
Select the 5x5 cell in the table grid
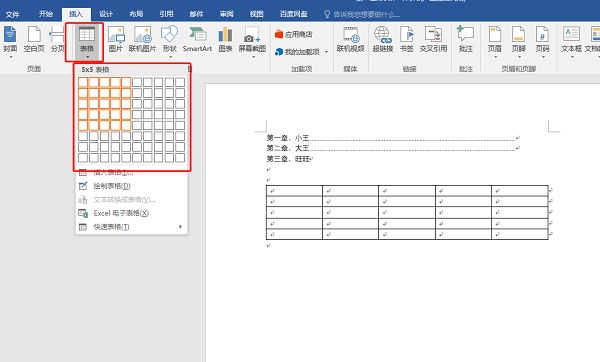point(126,125)
